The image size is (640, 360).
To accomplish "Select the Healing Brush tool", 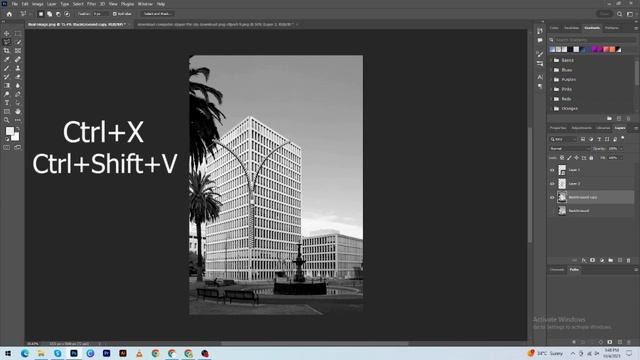I will (x=18, y=60).
